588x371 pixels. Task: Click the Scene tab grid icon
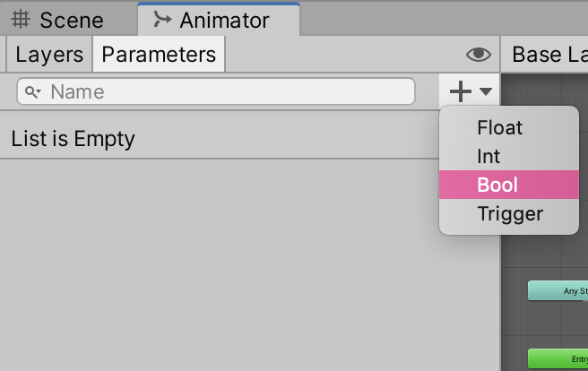[22, 19]
